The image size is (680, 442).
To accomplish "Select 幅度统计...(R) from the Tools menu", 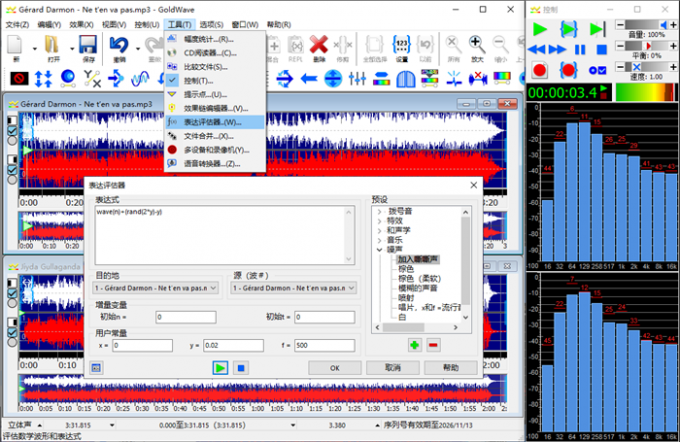I will coord(215,39).
